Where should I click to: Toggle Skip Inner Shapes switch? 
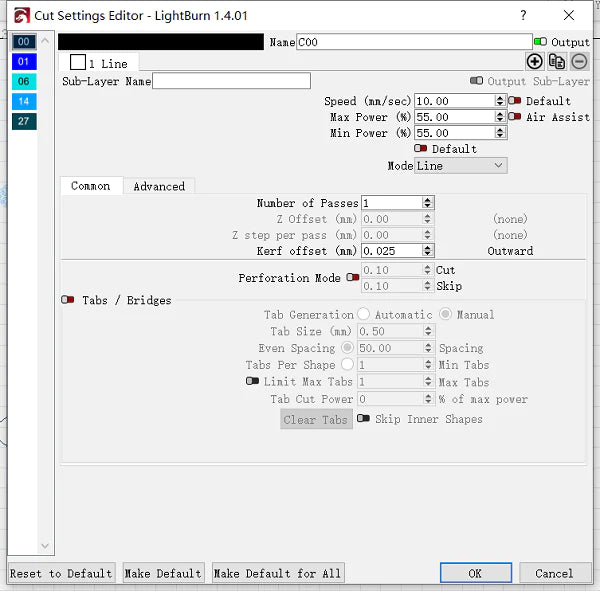pyautogui.click(x=363, y=418)
